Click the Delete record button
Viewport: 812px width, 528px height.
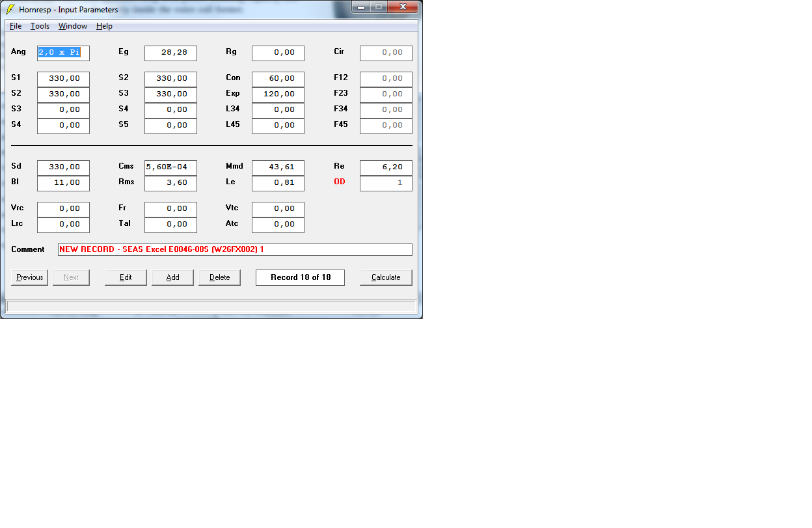(x=219, y=277)
